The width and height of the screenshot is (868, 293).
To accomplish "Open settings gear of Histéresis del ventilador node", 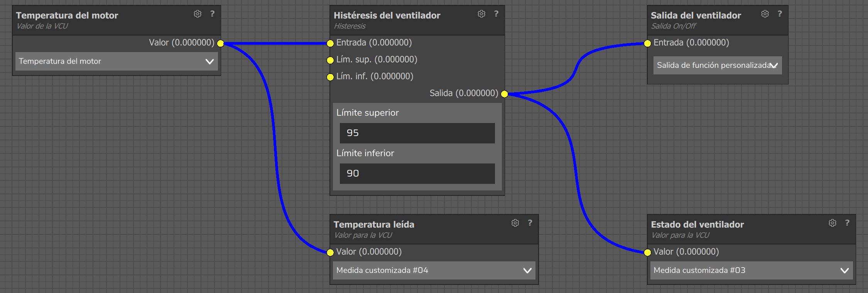I will coord(481,14).
